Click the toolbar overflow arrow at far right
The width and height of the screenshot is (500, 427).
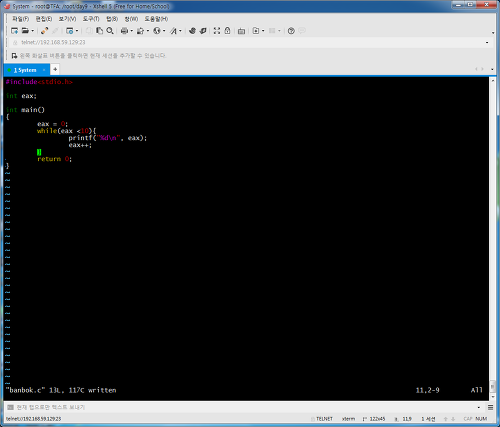pos(493,33)
